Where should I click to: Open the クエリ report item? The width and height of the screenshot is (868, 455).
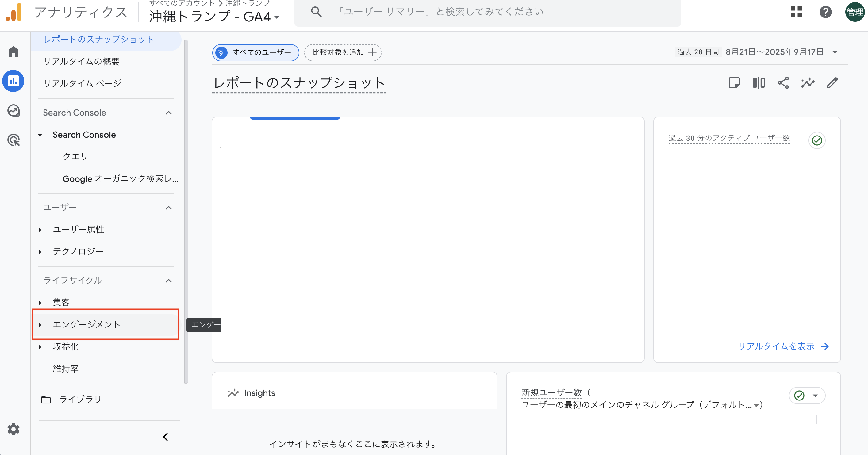tap(75, 156)
